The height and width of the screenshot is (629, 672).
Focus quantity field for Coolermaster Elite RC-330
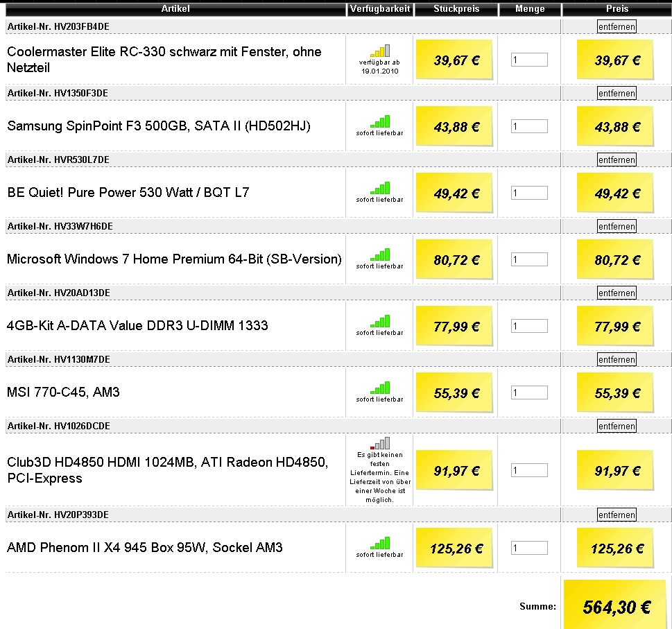tap(529, 60)
